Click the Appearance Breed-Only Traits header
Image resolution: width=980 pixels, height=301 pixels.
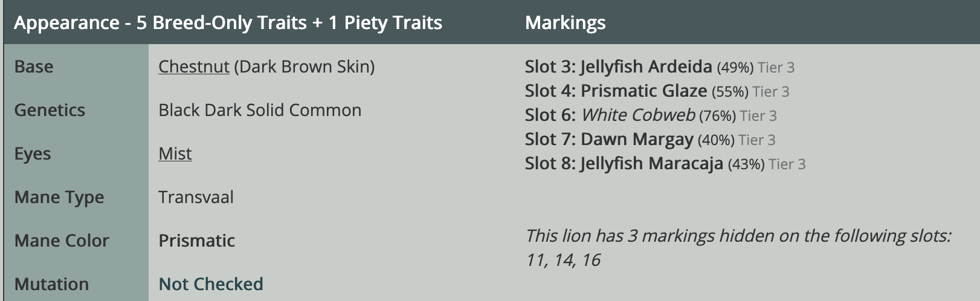(228, 23)
